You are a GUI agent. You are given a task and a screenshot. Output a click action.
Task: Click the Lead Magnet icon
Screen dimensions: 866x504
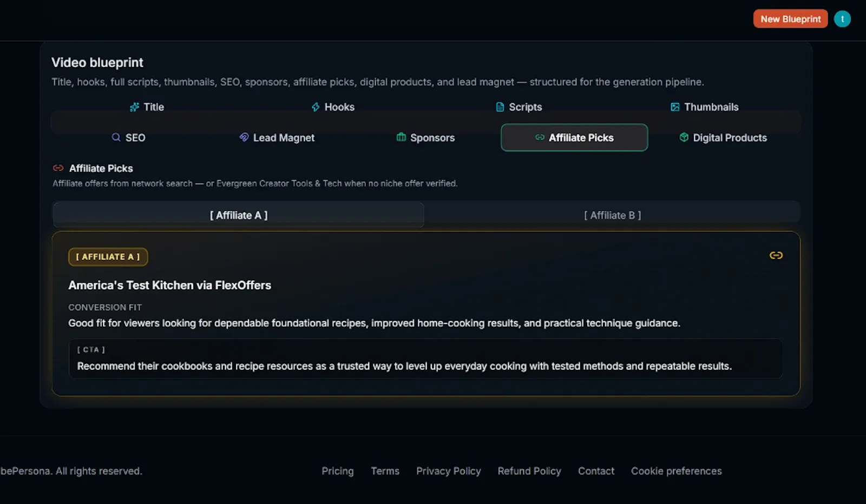tap(244, 137)
